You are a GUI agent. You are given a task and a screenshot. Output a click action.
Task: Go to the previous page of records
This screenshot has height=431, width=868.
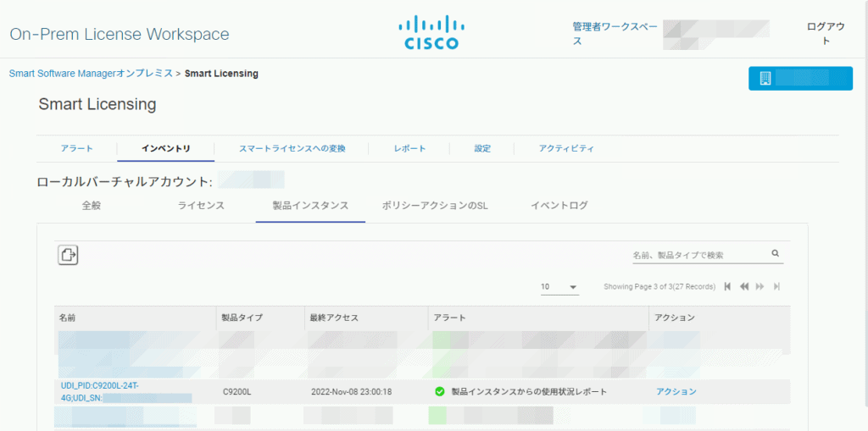(x=744, y=287)
